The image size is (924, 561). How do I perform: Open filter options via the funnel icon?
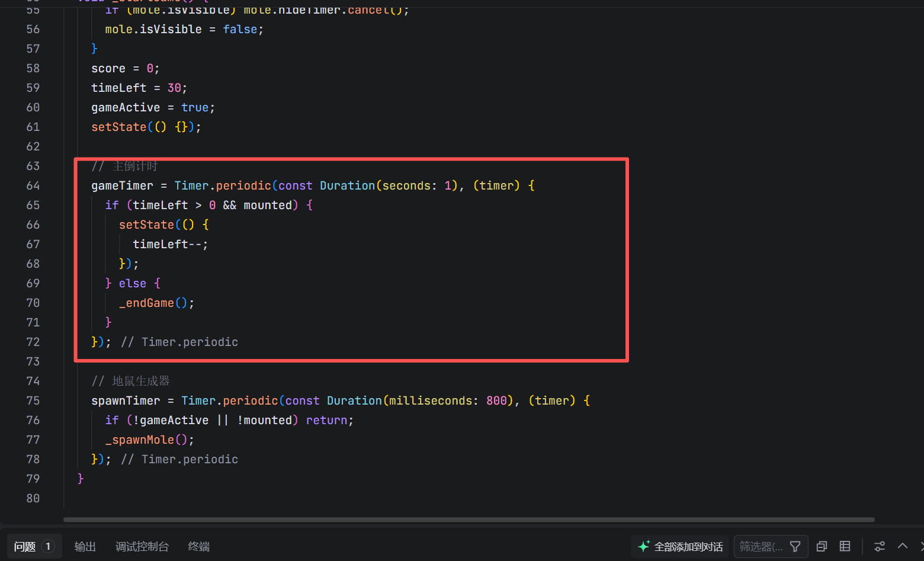click(x=795, y=546)
